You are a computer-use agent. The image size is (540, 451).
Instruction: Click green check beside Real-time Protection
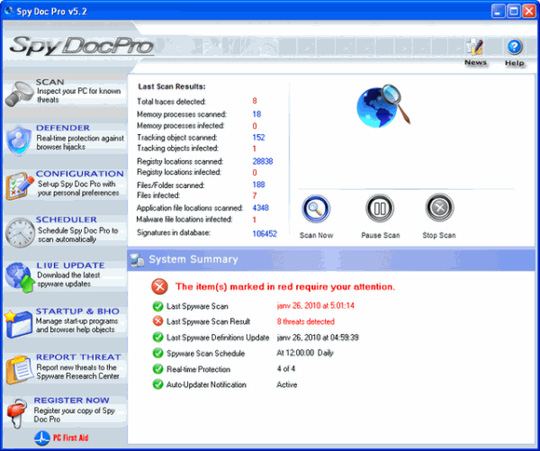coord(158,369)
